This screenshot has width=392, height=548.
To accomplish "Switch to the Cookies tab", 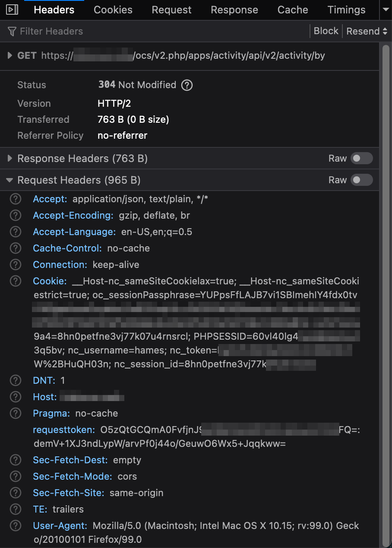I will coord(113,10).
